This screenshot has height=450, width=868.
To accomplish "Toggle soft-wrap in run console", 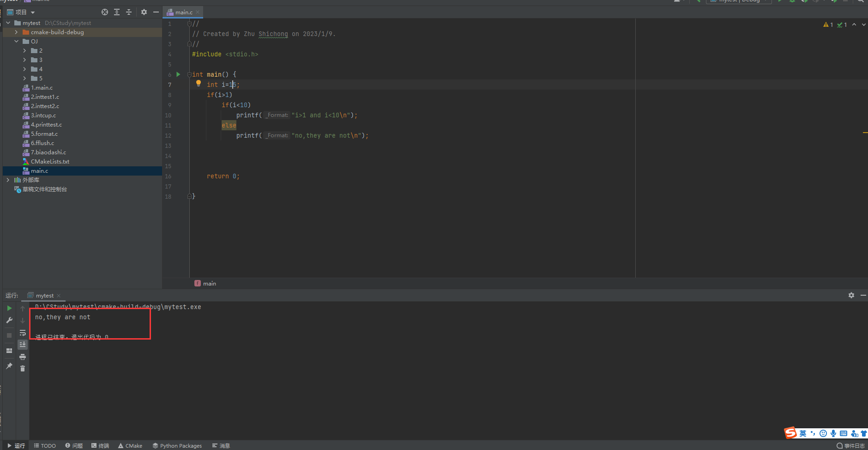I will (23, 333).
